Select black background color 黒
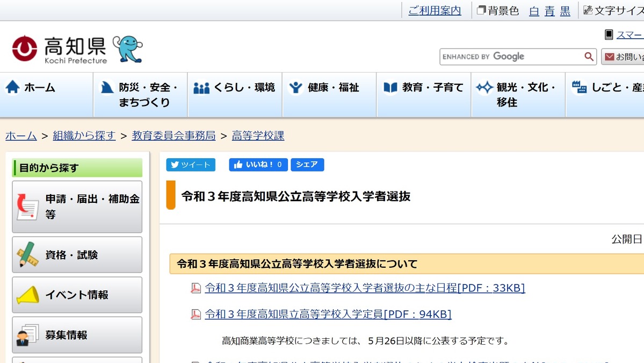The width and height of the screenshot is (644, 363). coord(565,11)
